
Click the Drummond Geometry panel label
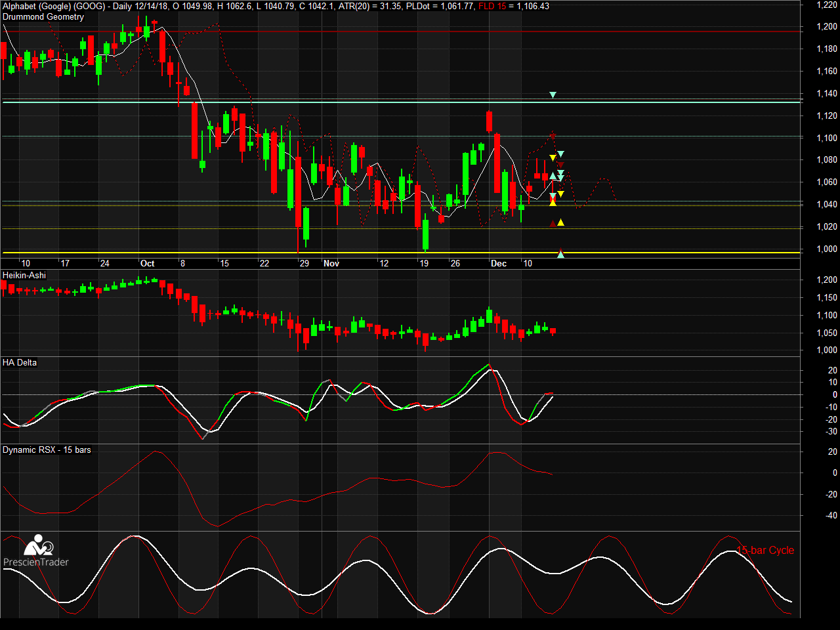pyautogui.click(x=43, y=17)
